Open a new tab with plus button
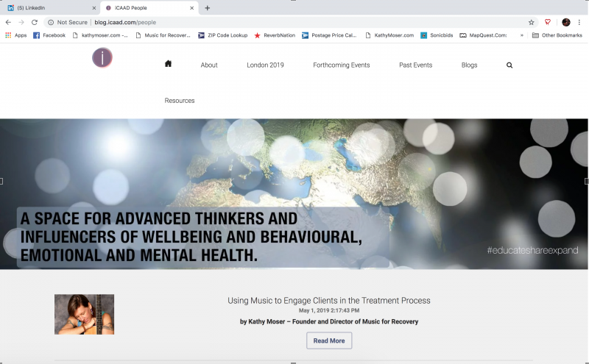Image resolution: width=589 pixels, height=364 pixels. point(207,7)
